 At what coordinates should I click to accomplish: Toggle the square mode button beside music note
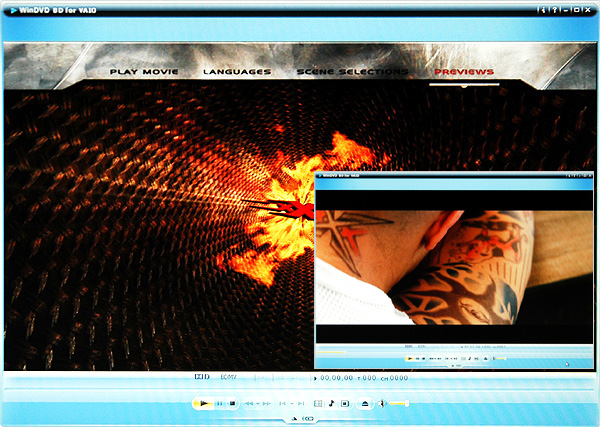(345, 403)
